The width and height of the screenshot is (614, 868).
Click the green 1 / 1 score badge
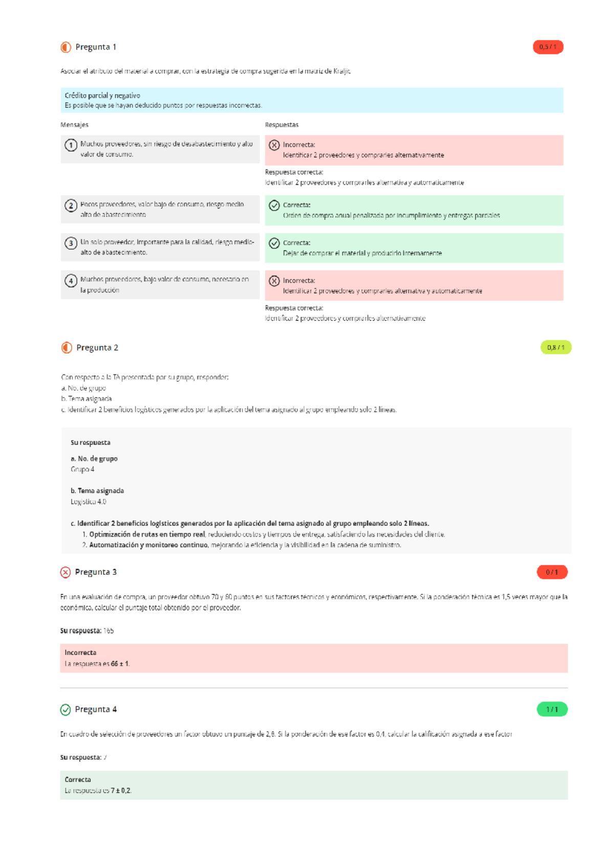(x=552, y=709)
